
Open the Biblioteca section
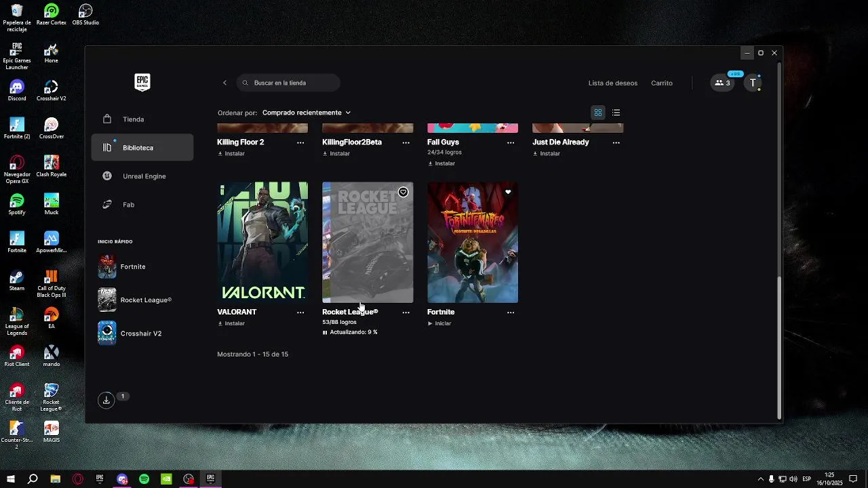[x=142, y=148]
